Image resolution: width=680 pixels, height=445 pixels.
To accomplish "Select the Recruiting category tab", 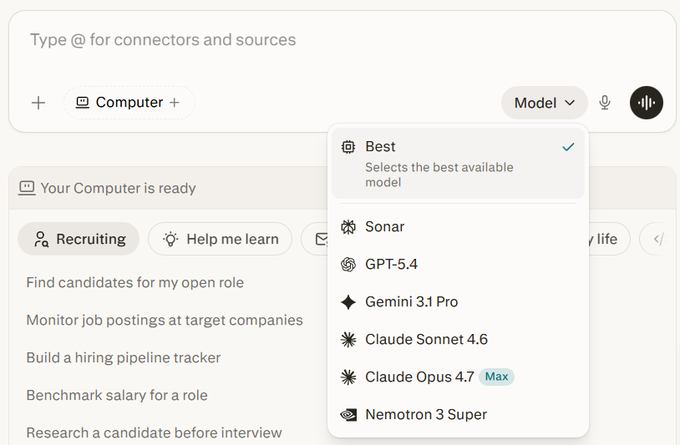I will pos(78,239).
